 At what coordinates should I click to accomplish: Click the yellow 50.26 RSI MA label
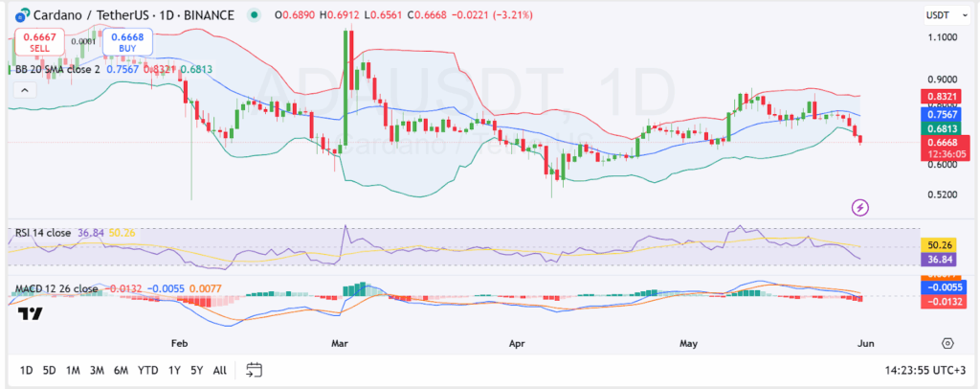[x=938, y=245]
